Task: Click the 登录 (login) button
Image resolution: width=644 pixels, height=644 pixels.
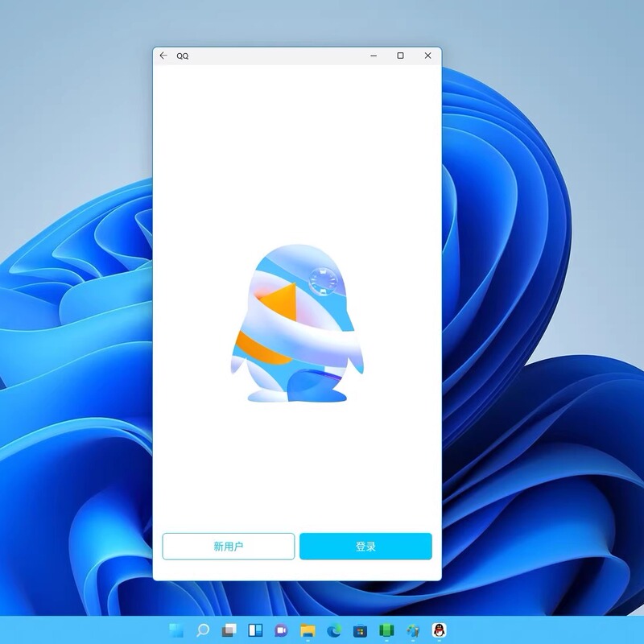Action: (x=365, y=547)
